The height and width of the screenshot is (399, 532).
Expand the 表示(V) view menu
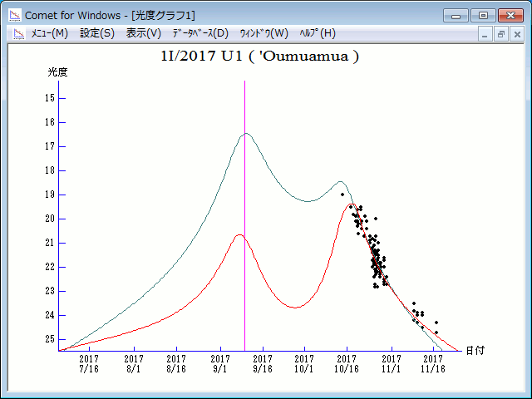143,33
